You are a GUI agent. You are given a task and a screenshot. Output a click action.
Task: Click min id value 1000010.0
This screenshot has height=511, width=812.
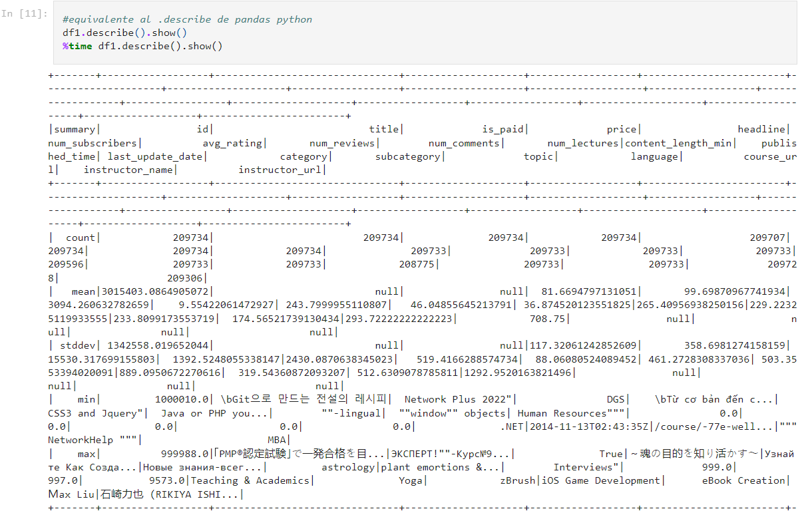pos(182,399)
